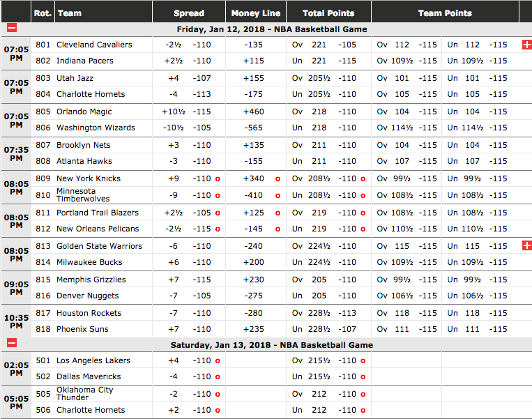Pick Knicks Ov 99½ team points
This screenshot has height=419, width=532.
(406, 178)
